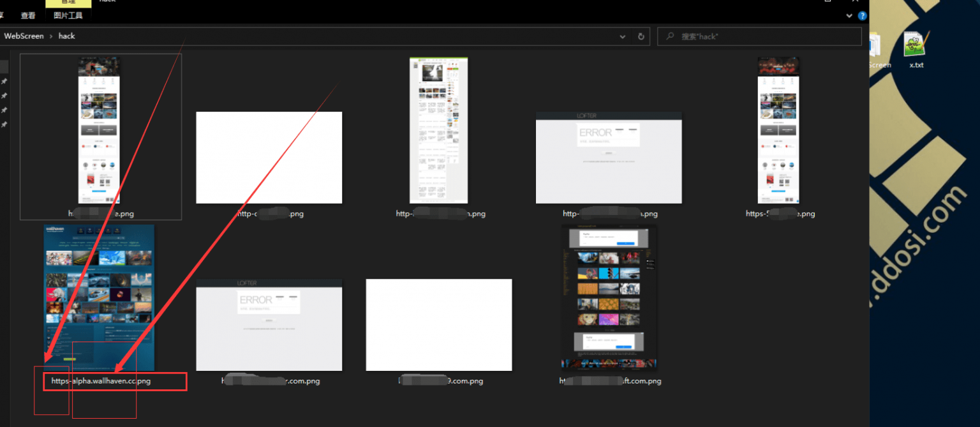Select the tall green-header news page thumbnail
The height and width of the screenshot is (427, 980).
pos(439,130)
